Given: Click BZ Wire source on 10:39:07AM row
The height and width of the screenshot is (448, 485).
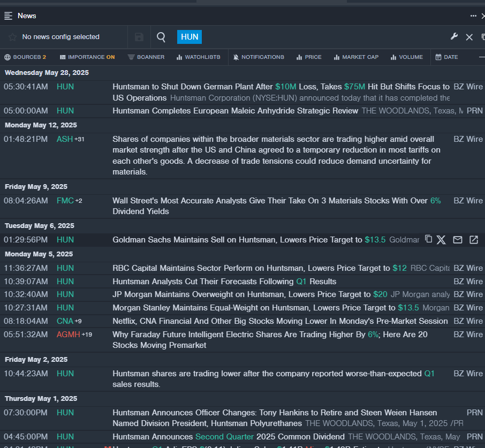Looking at the screenshot, I should tap(468, 282).
